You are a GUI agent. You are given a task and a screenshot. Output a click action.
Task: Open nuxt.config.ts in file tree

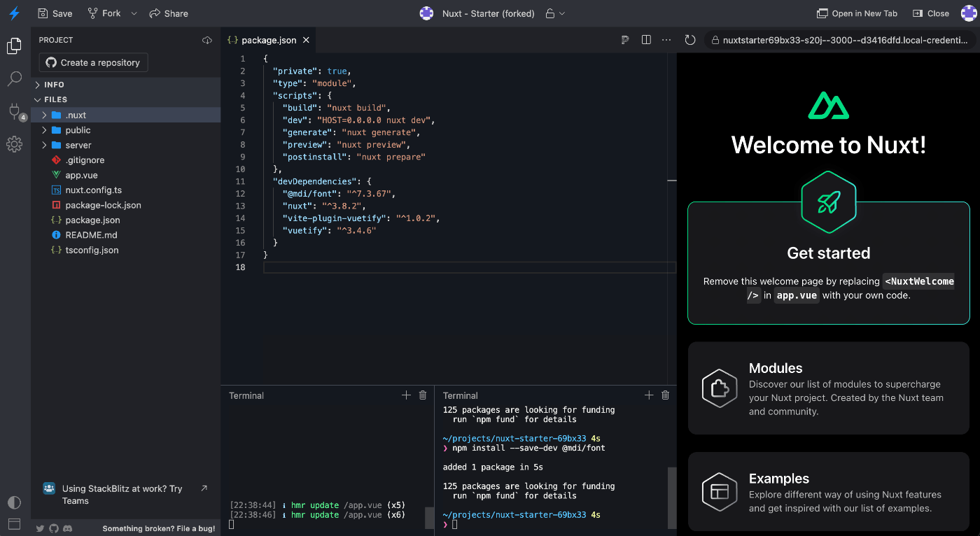click(93, 190)
